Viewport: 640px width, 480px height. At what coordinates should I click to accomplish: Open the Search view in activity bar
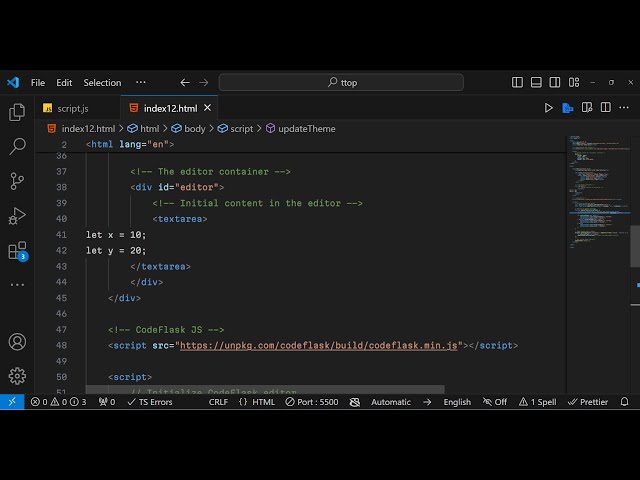tap(17, 147)
